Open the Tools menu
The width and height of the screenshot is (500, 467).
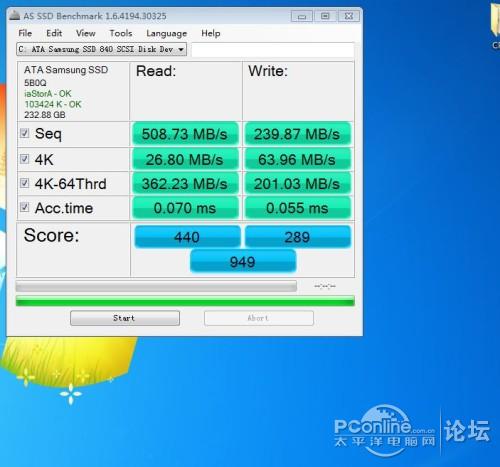point(121,33)
